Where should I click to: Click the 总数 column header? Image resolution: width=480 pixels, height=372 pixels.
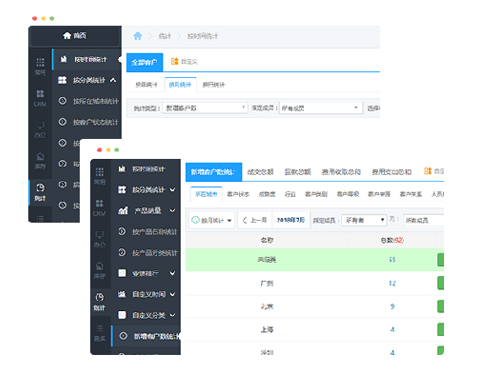pos(392,240)
